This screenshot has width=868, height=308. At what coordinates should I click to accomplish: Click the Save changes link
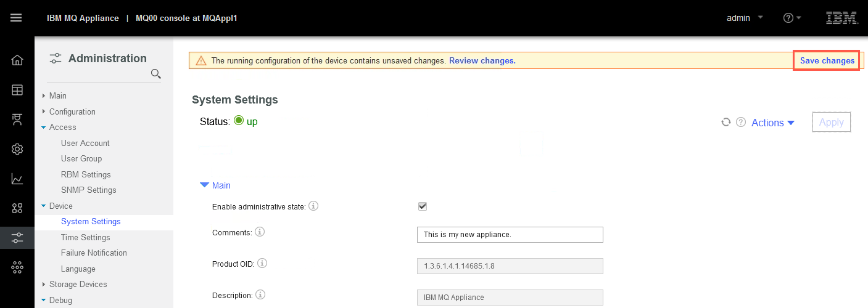tap(827, 60)
